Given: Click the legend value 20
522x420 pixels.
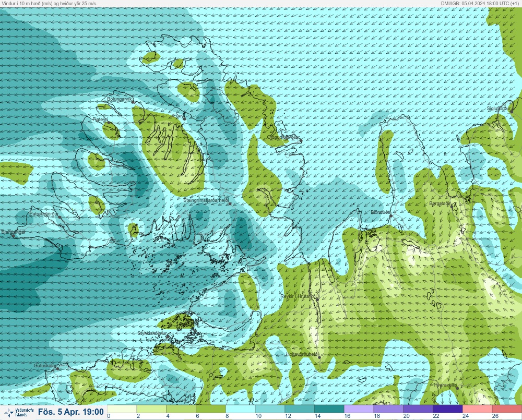Looking at the screenshot, I should coord(407,416).
